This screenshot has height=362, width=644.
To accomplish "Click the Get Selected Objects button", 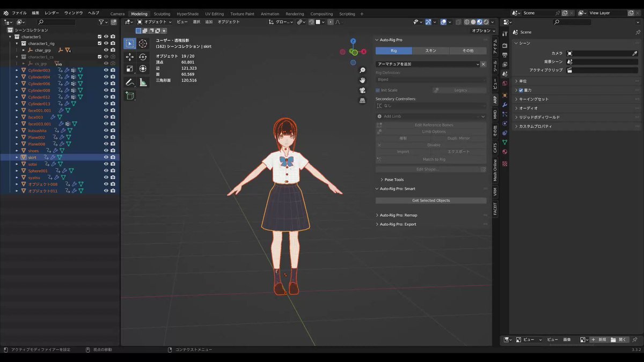I will 431,200.
